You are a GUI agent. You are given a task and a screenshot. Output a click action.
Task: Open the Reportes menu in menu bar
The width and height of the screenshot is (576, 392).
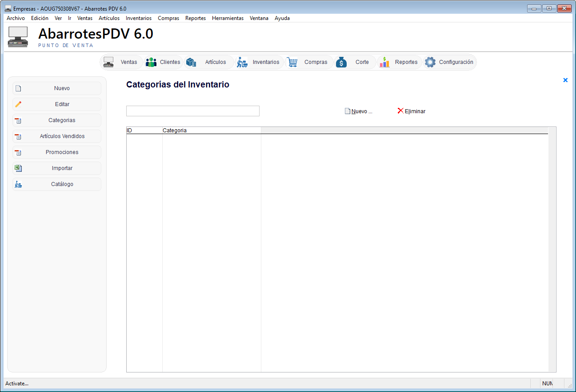[196, 18]
